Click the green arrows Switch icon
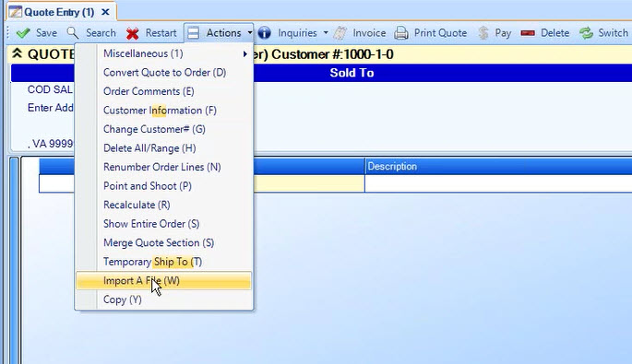 click(587, 33)
